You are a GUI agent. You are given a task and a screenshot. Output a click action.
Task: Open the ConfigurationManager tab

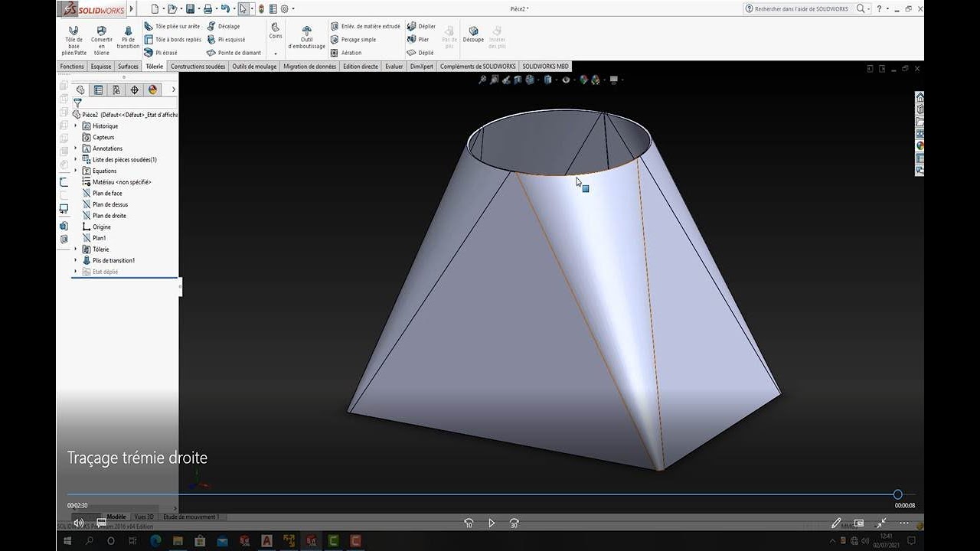point(116,90)
